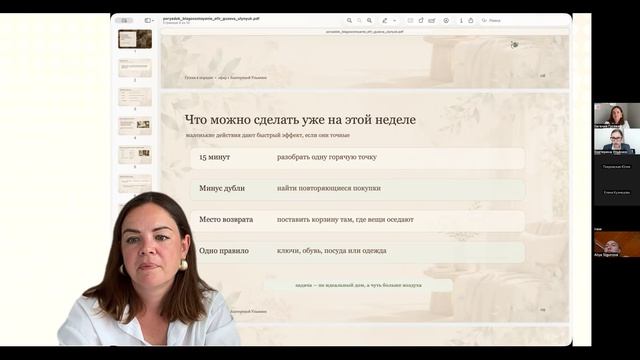Image resolution: width=640 pixels, height=360 pixels.
Task: Select the page 1 thumbnail in sidebar
Action: click(x=135, y=39)
